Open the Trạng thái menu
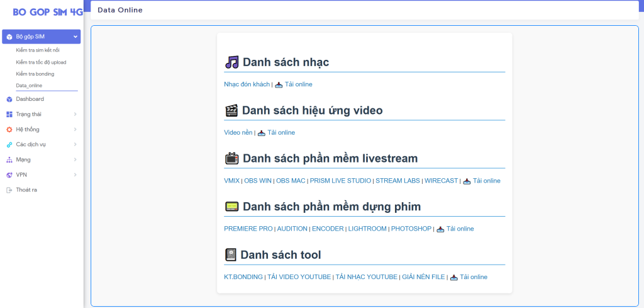Screen dimensions: 644x308 pyautogui.click(x=29, y=114)
